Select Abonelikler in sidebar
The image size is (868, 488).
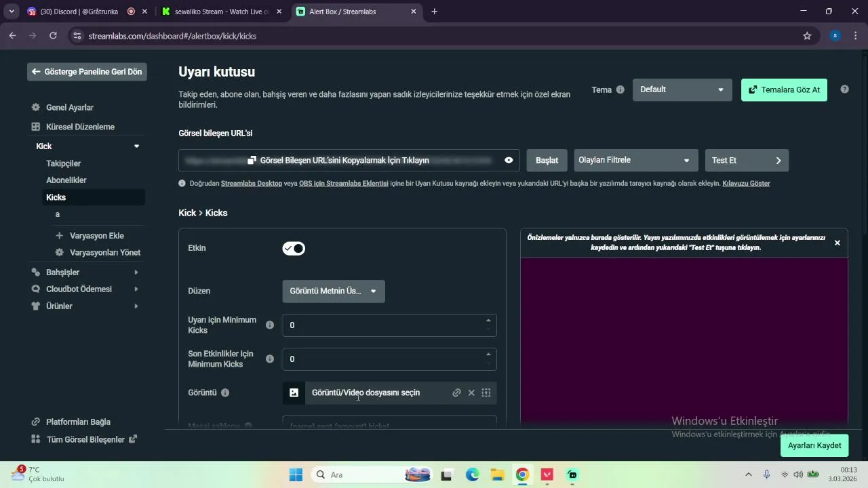(x=66, y=180)
